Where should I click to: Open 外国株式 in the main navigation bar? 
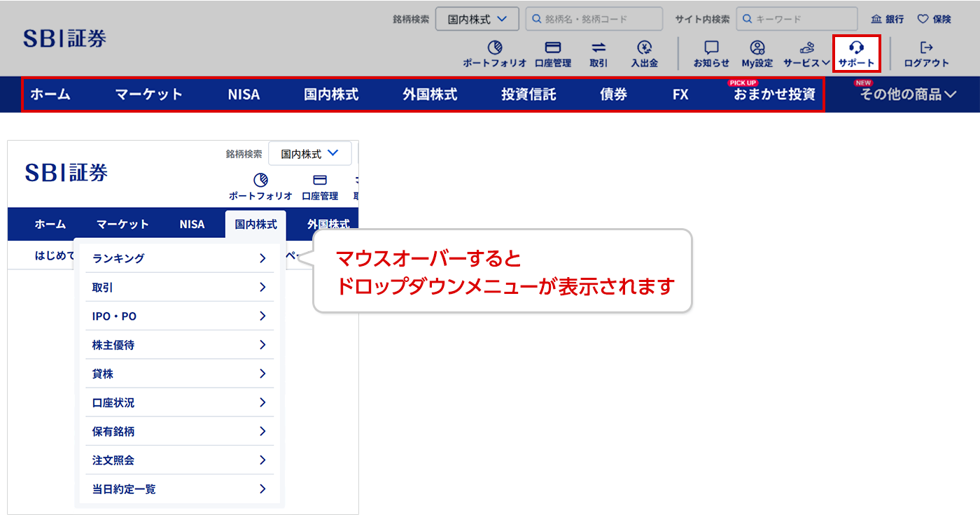pyautogui.click(x=430, y=94)
